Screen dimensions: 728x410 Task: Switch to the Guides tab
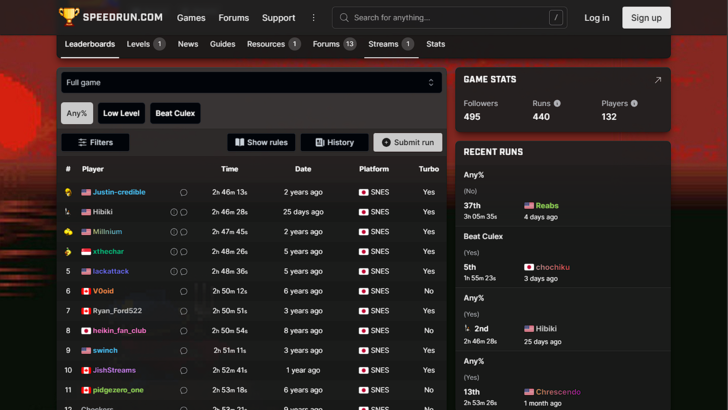(223, 44)
